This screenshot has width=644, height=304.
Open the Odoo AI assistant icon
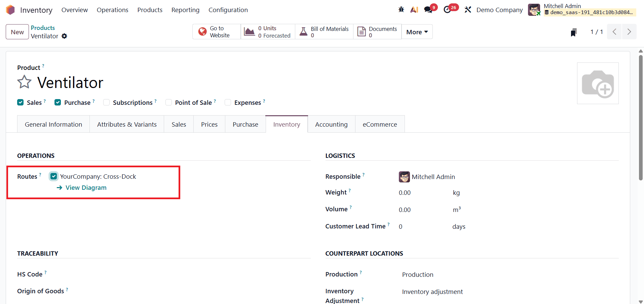pyautogui.click(x=414, y=10)
